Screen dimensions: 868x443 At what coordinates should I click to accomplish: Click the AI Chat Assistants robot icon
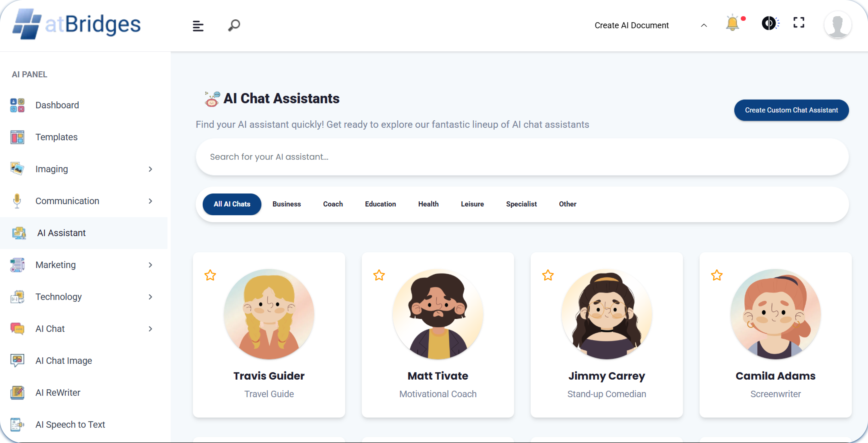(x=212, y=99)
